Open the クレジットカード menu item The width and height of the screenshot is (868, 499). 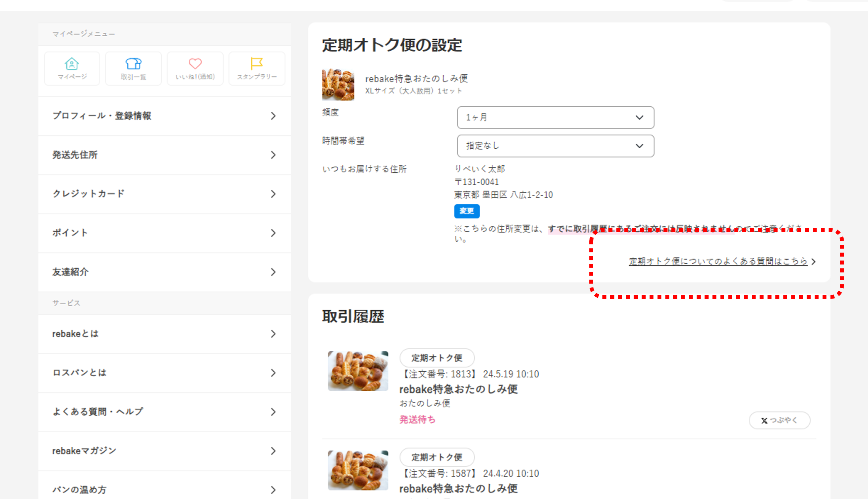(x=165, y=194)
